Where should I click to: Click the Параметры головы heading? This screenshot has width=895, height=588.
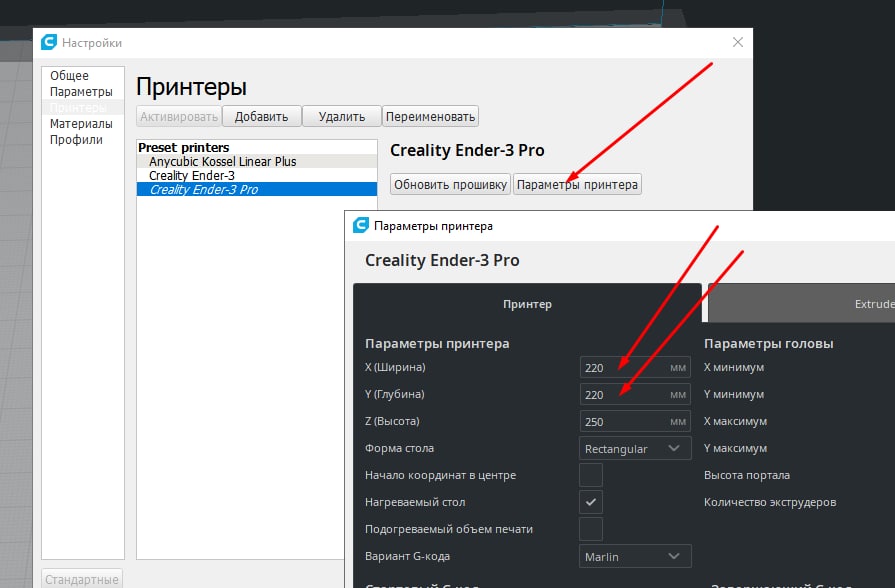(x=768, y=344)
